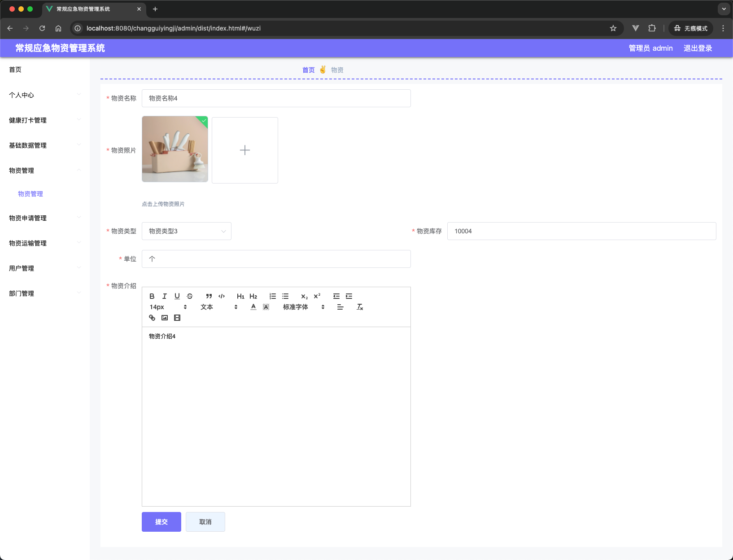
Task: Expand the 个人中心 sidebar menu
Action: [45, 95]
